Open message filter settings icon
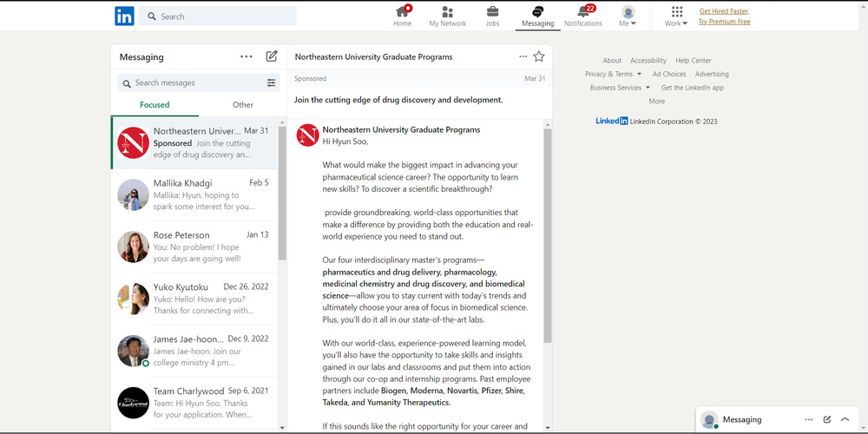 (x=271, y=82)
